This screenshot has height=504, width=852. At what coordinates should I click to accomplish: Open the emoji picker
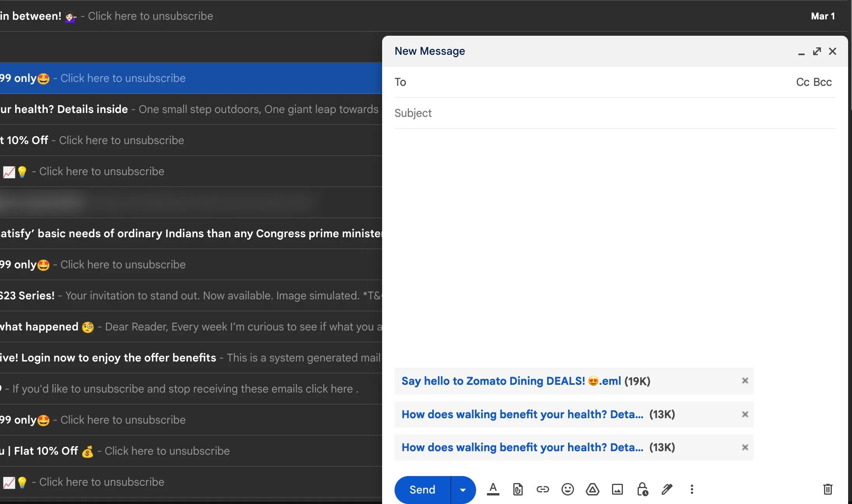click(x=567, y=490)
